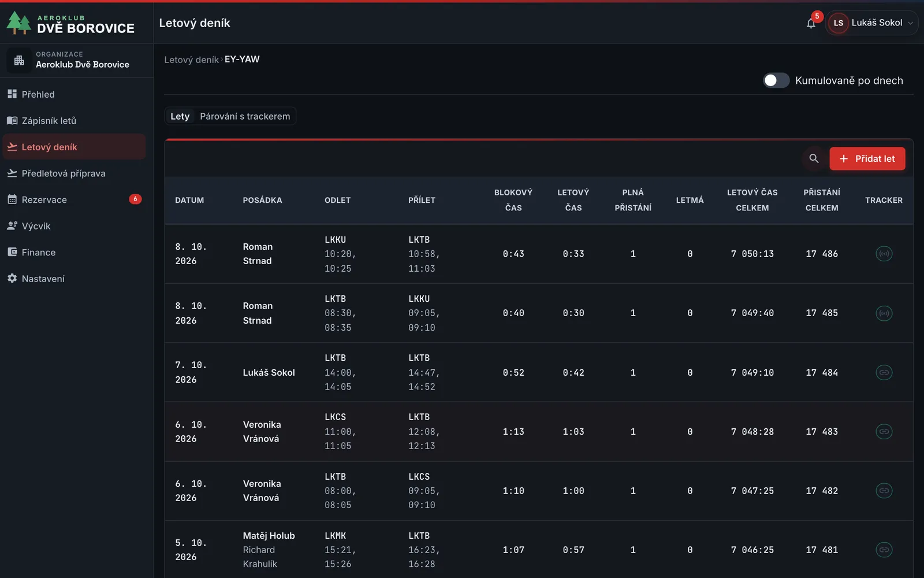
Task: Click the Výcvik people icon
Action: pos(12,226)
